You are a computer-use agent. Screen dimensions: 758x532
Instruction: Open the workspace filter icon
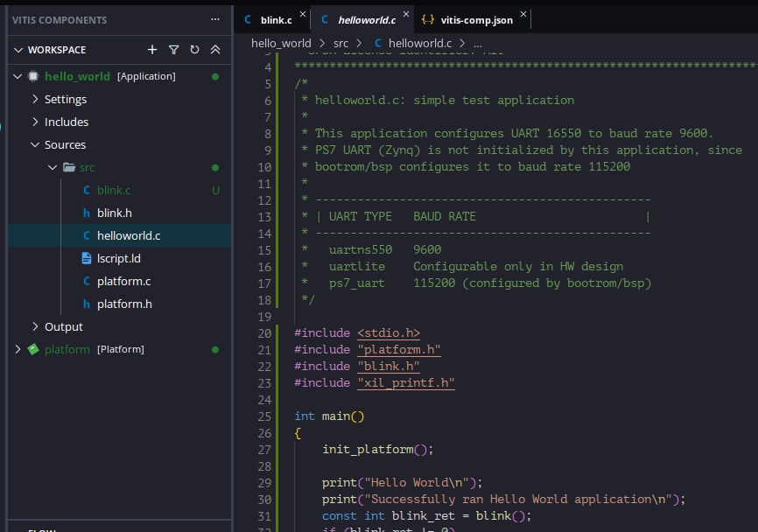coord(173,50)
